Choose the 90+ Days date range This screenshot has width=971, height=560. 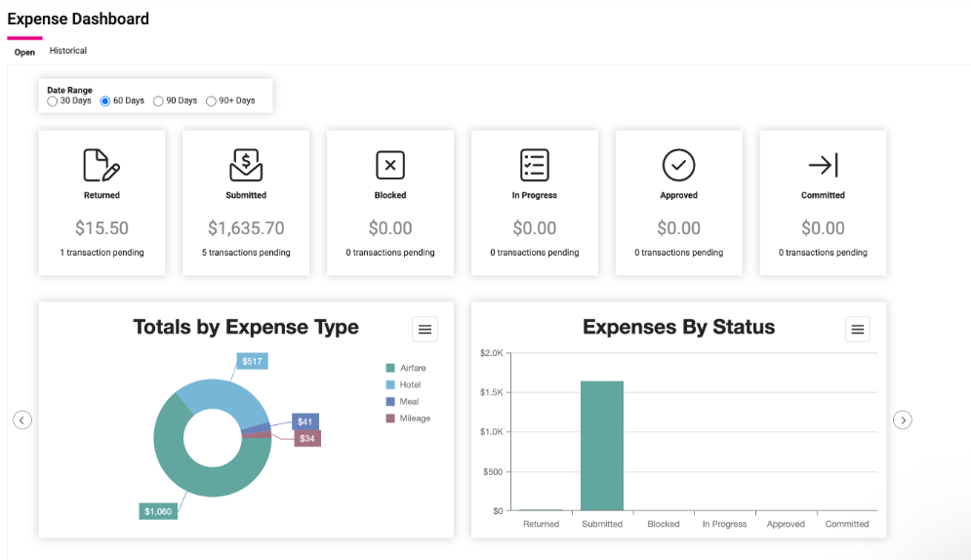pyautogui.click(x=212, y=101)
